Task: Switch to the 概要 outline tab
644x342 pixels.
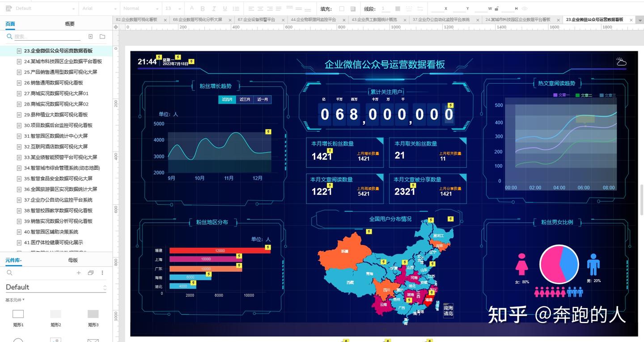Action: click(70, 24)
